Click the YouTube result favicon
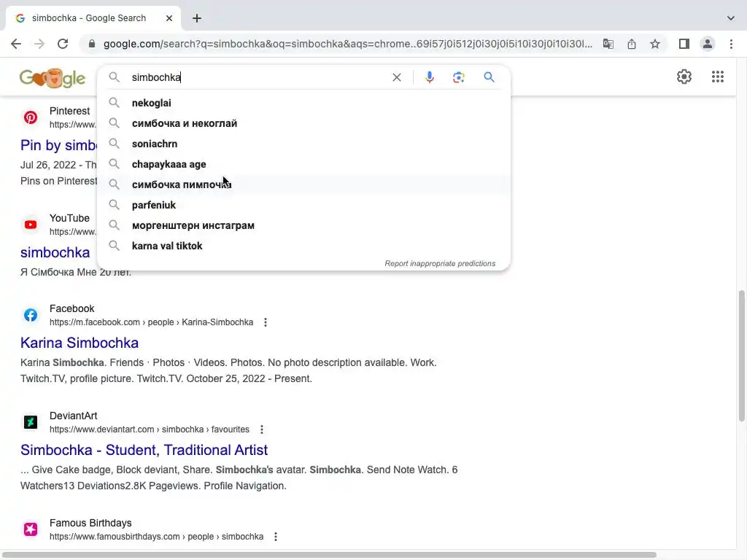747x560 pixels. pyautogui.click(x=31, y=225)
